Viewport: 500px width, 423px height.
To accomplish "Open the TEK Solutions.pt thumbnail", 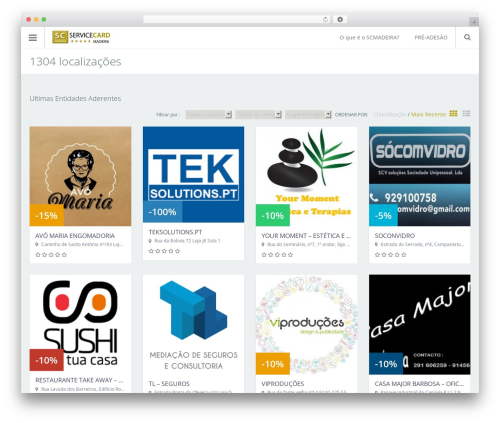I will point(193,174).
